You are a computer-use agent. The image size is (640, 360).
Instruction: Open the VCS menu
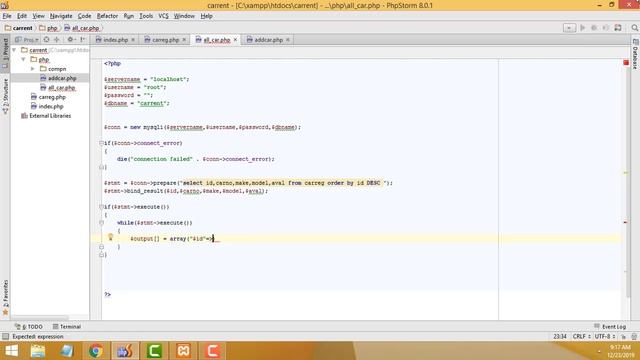pos(163,16)
